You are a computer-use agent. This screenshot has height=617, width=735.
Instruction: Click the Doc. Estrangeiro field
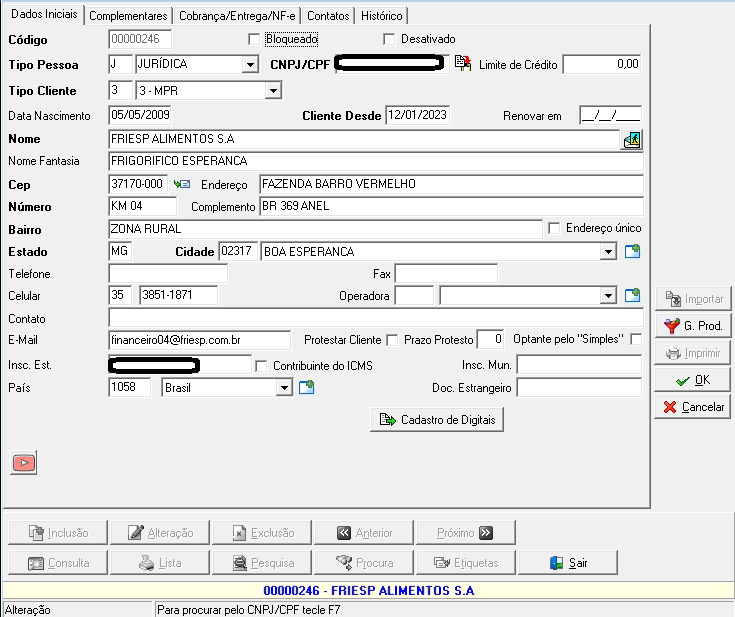tap(579, 388)
